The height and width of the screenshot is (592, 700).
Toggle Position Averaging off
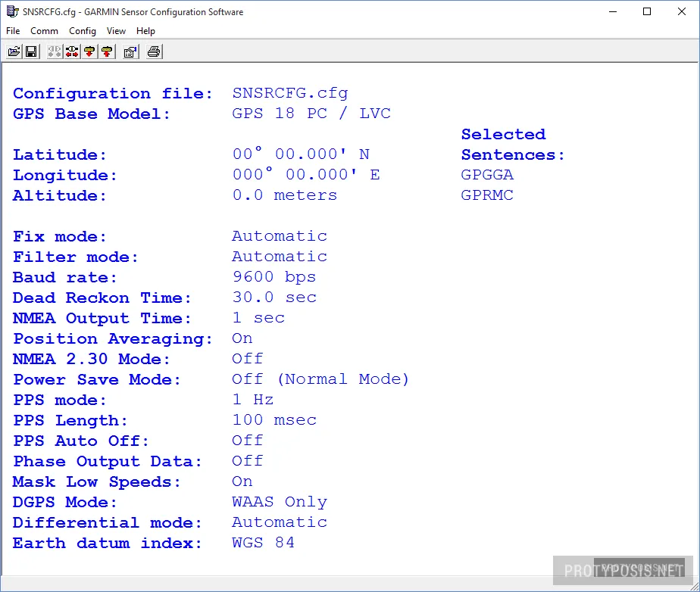pos(242,338)
